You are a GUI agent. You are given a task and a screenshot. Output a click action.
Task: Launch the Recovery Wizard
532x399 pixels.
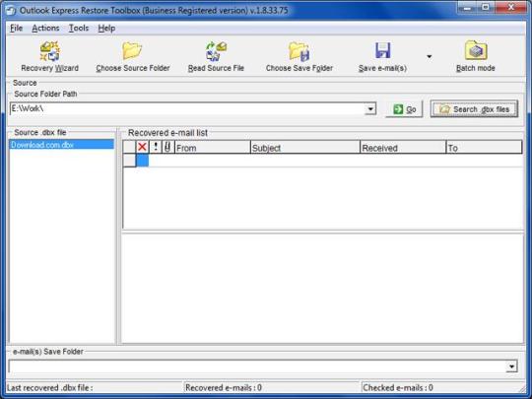click(49, 56)
